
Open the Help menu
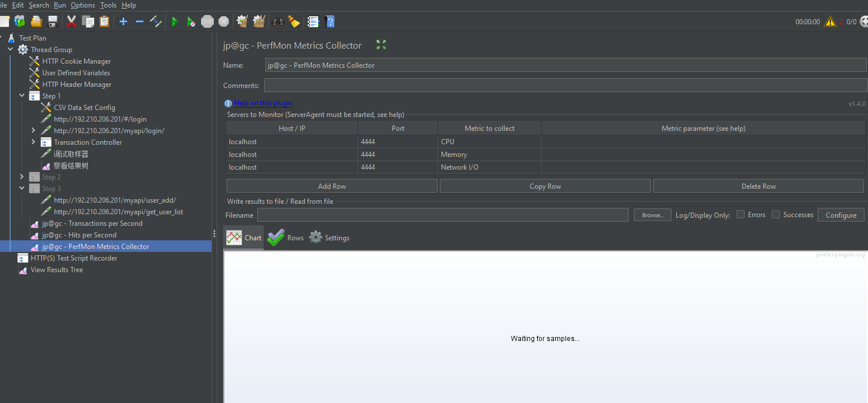pyautogui.click(x=129, y=5)
